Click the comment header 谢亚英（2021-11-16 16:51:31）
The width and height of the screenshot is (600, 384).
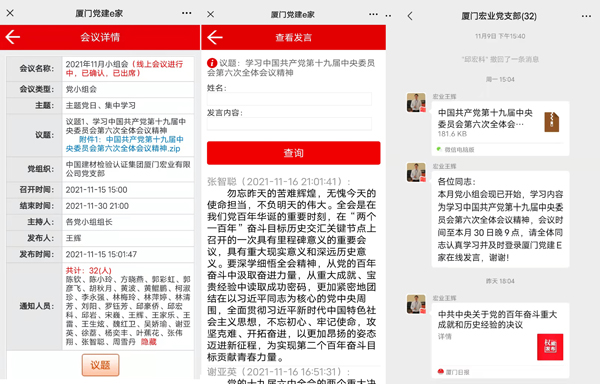tap(279, 371)
